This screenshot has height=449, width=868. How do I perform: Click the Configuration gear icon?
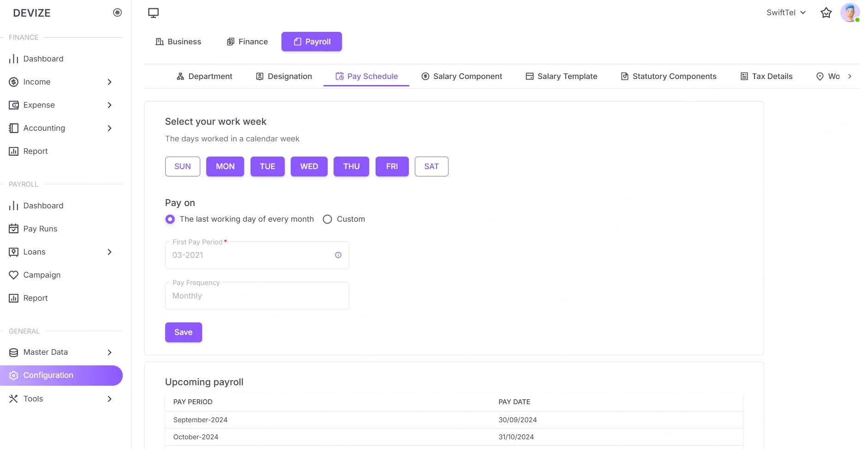coord(13,375)
